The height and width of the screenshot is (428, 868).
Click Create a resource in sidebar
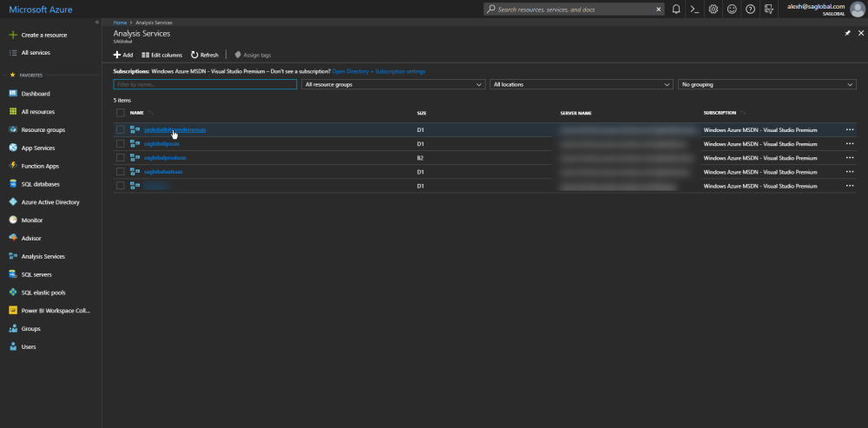pos(43,35)
